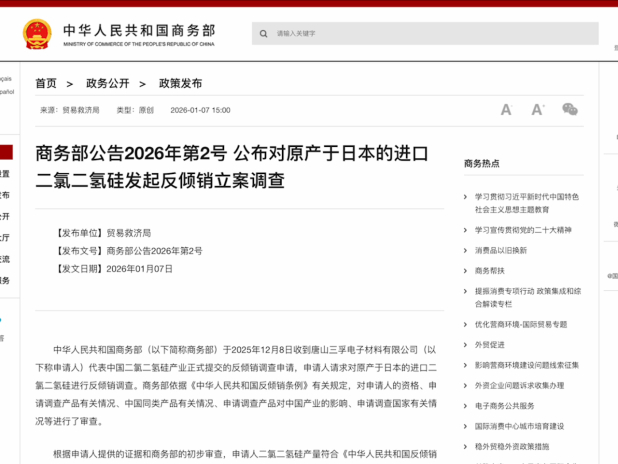
Task: Go to 首页 in the breadcrumb
Action: [46, 83]
